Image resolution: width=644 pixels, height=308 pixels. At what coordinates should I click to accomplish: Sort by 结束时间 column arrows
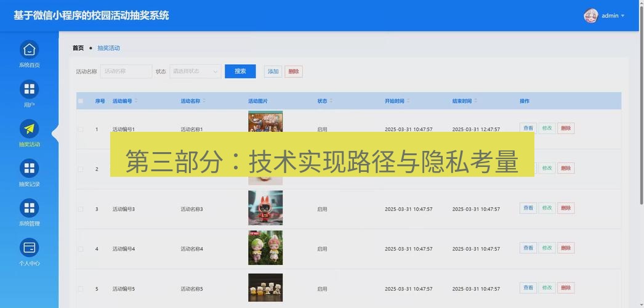tap(475, 101)
